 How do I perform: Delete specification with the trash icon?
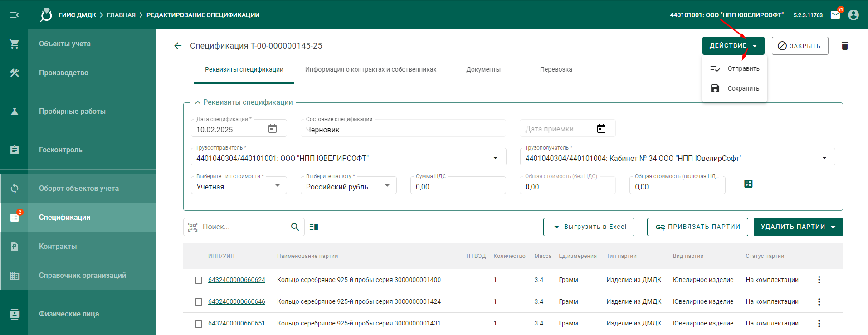coord(845,46)
